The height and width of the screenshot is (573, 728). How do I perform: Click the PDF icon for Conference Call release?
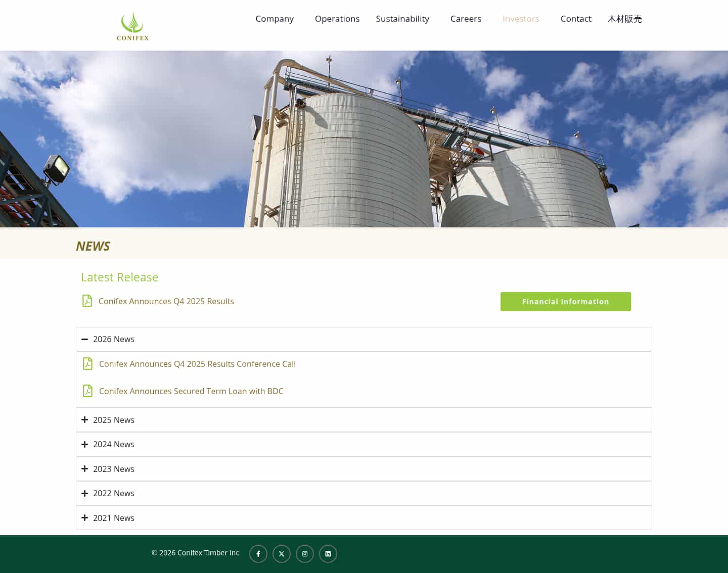tap(88, 363)
